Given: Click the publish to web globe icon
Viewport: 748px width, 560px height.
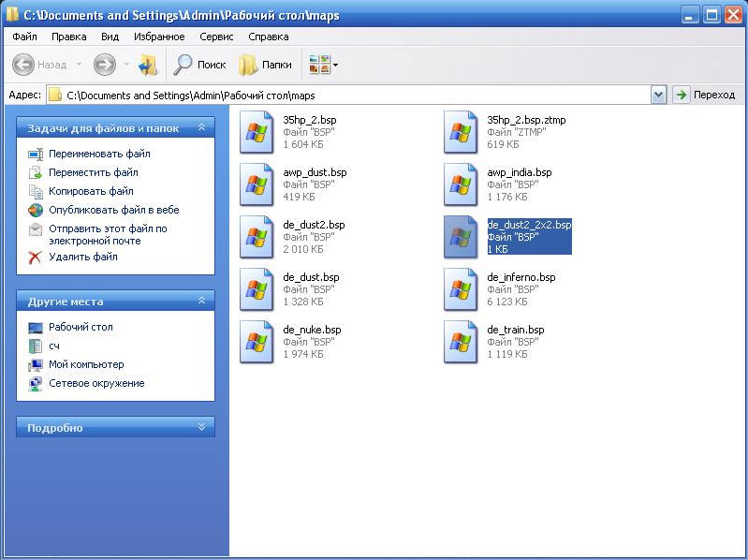Looking at the screenshot, I should click(36, 210).
